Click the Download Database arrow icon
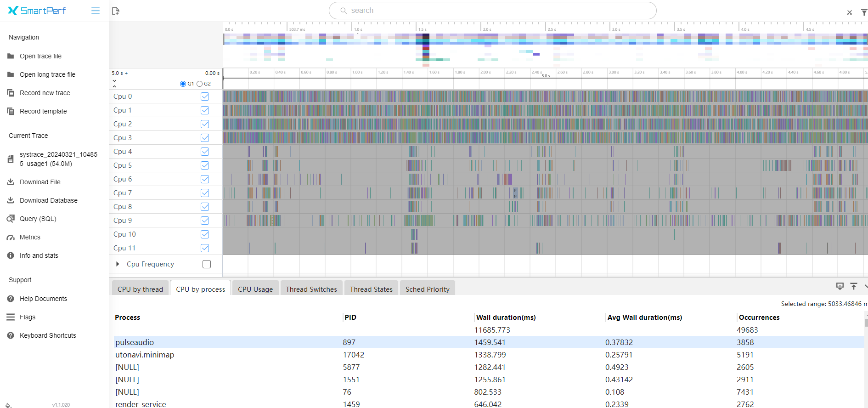The image size is (868, 408). pyautogui.click(x=11, y=200)
